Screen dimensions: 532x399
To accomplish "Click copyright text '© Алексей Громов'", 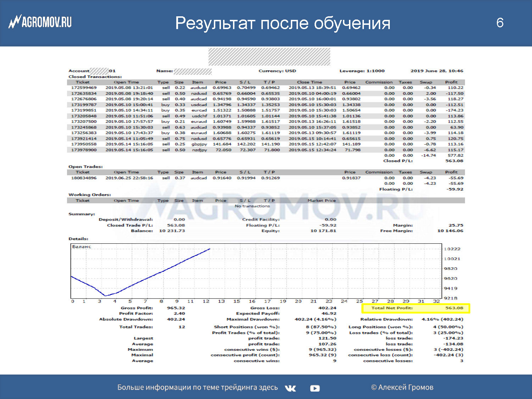I will (x=402, y=387).
